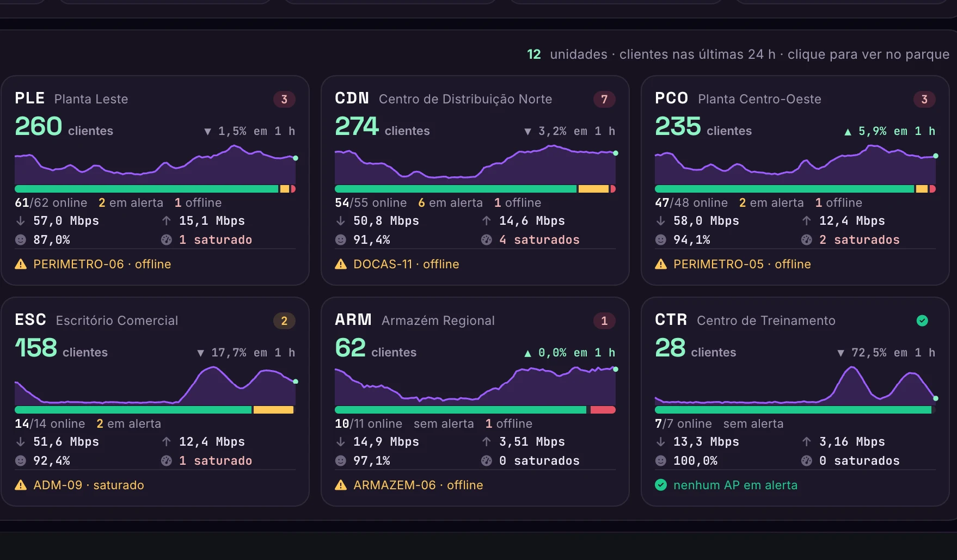Click satisfaction face icon beside 87,0%
This screenshot has height=560, width=957.
point(21,239)
